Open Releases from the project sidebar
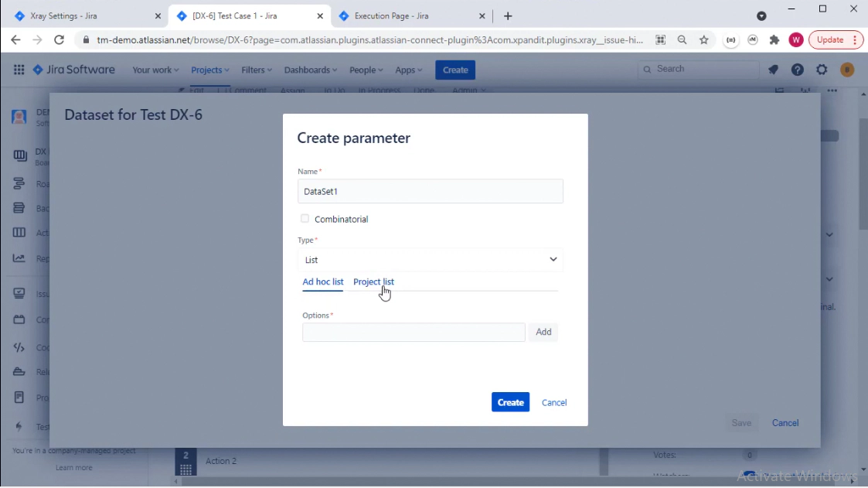 pos(20,371)
